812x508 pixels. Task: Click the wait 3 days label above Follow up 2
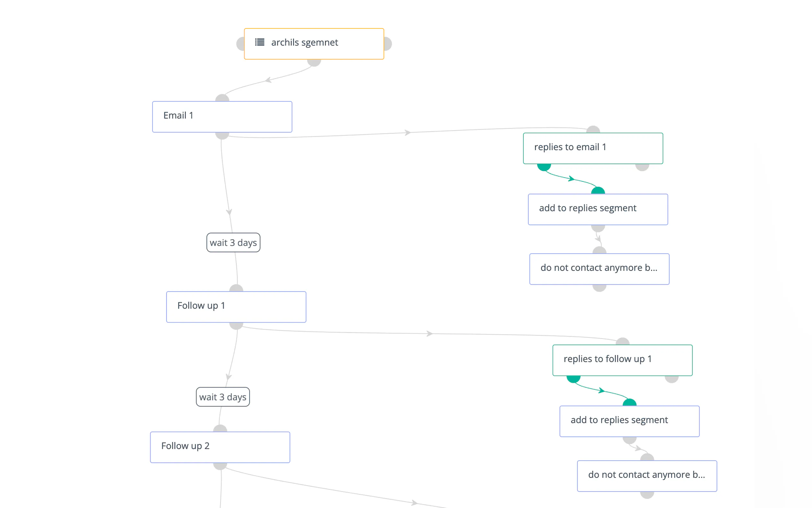click(x=223, y=397)
